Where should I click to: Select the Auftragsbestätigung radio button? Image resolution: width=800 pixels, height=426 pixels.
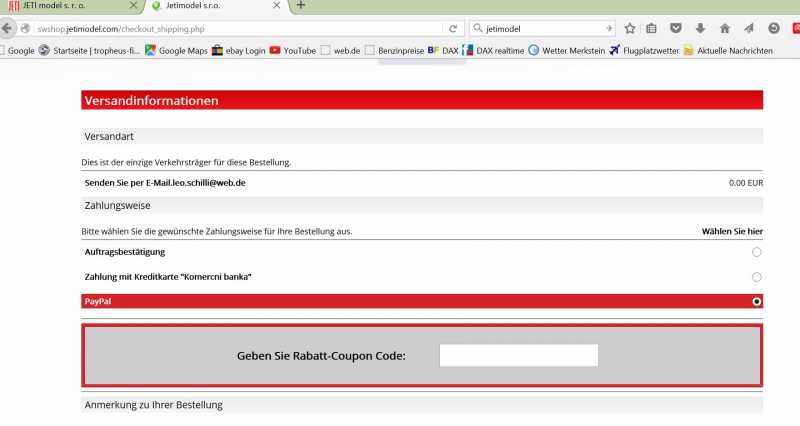pos(756,252)
